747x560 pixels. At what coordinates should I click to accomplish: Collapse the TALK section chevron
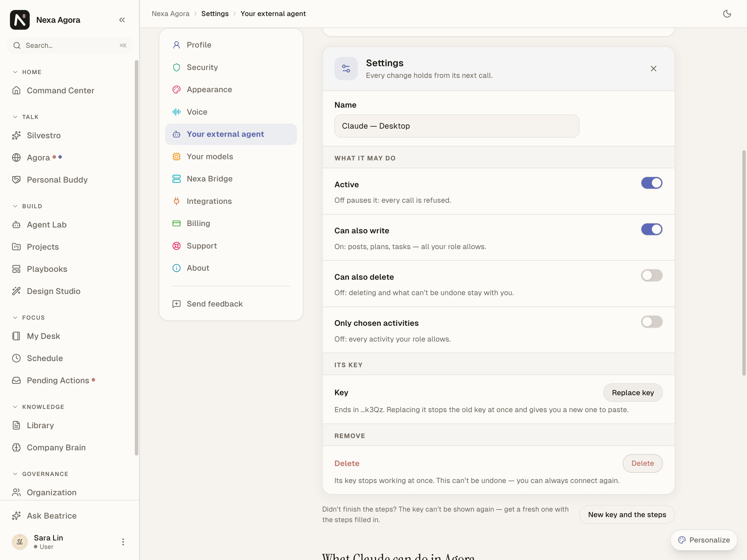(15, 117)
